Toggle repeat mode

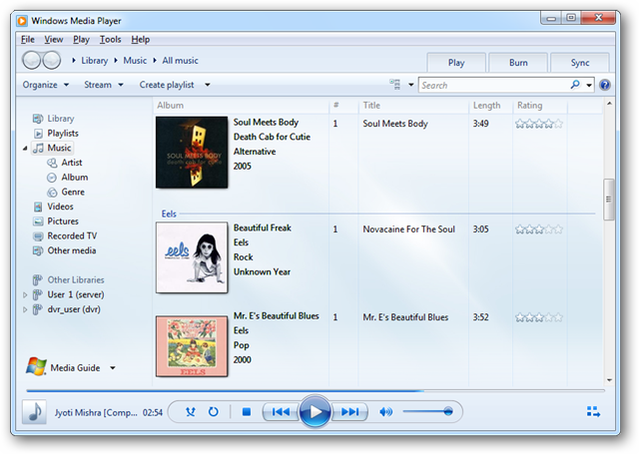(213, 412)
